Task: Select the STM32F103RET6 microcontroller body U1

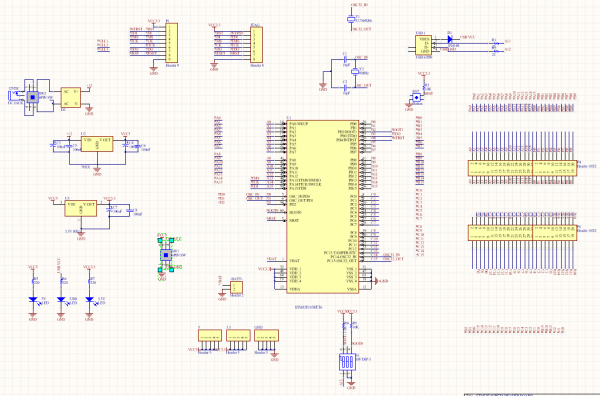Action: [323, 207]
